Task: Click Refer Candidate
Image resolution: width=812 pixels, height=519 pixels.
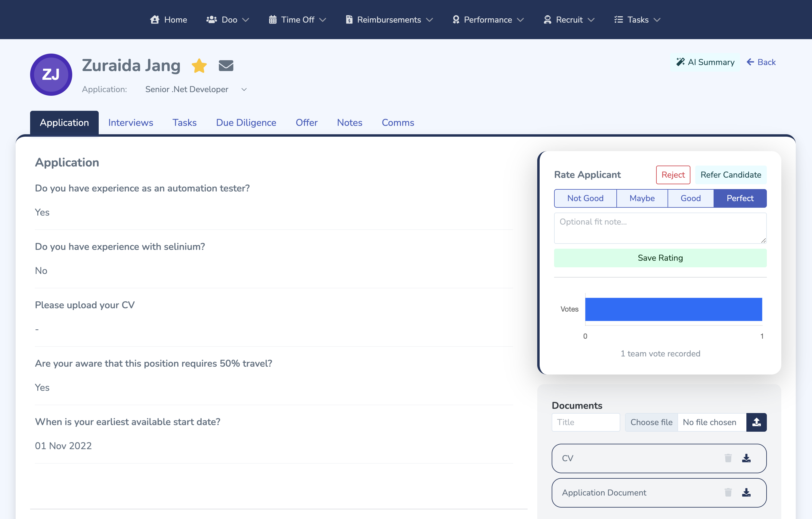Action: tap(730, 175)
